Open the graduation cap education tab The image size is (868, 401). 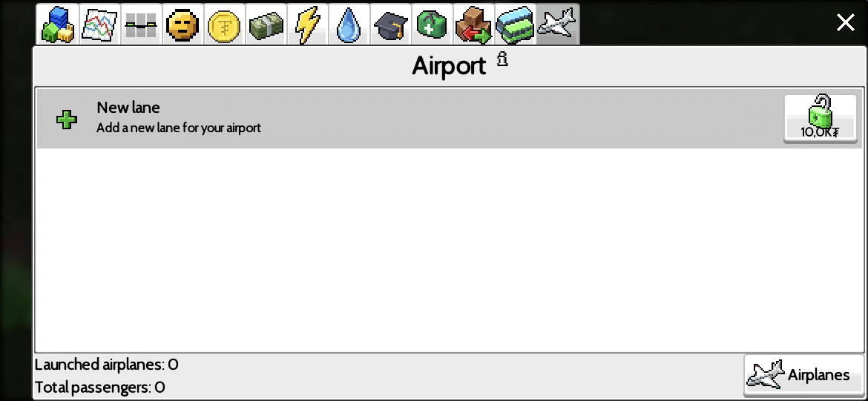390,25
